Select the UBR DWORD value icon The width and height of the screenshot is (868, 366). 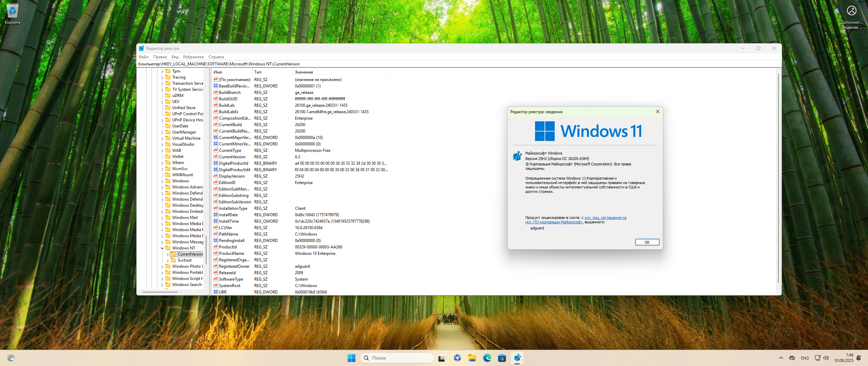click(216, 292)
